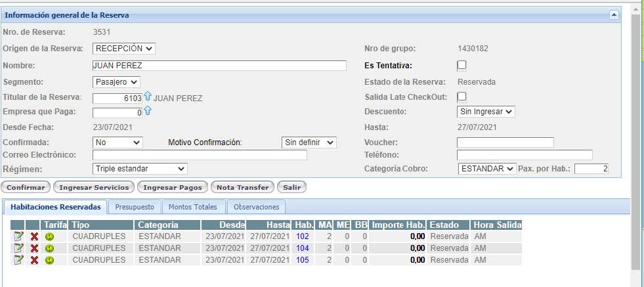644x287 pixels.
Task: Expand the Régimen dropdown
Action: point(140,169)
